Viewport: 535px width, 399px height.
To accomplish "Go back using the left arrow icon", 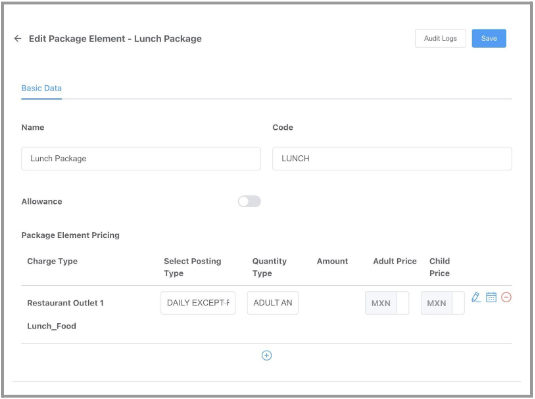I will tap(18, 39).
